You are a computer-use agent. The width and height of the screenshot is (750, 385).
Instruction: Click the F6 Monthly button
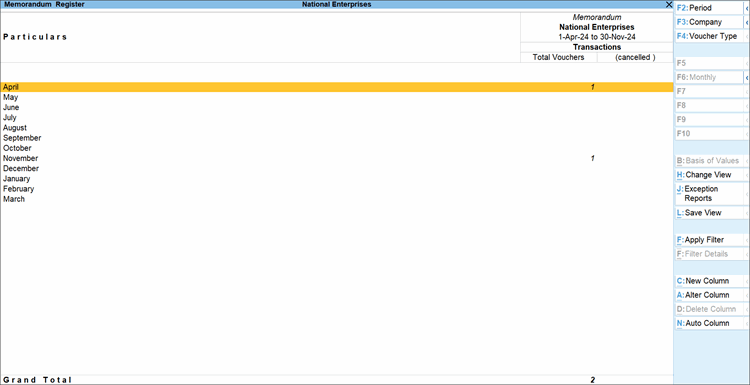(709, 77)
